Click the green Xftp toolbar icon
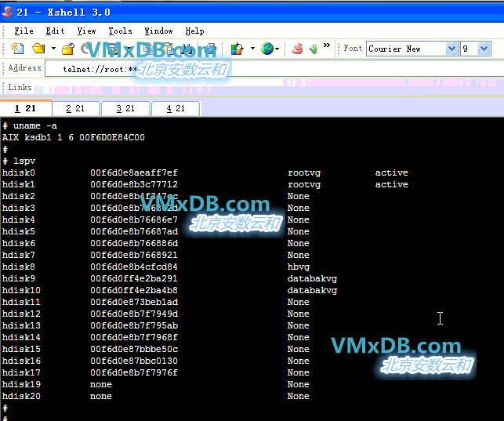Screen dimensions: 504x421 (x=313, y=49)
